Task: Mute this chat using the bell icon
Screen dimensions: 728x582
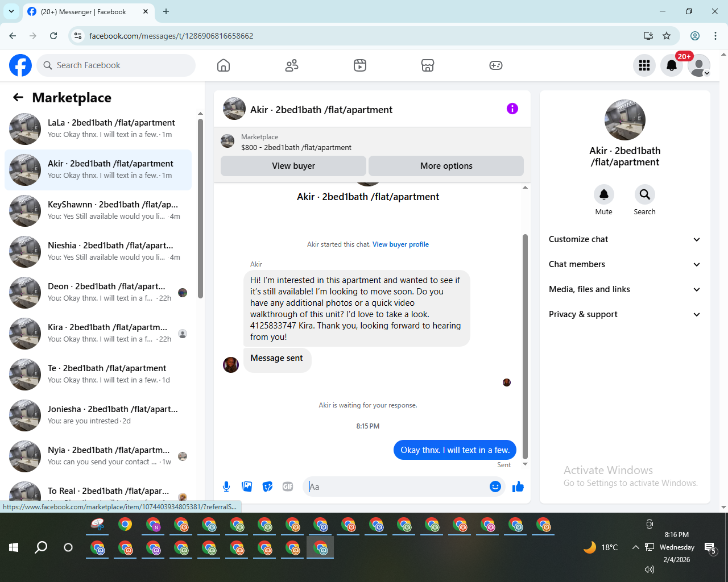Action: coord(604,194)
